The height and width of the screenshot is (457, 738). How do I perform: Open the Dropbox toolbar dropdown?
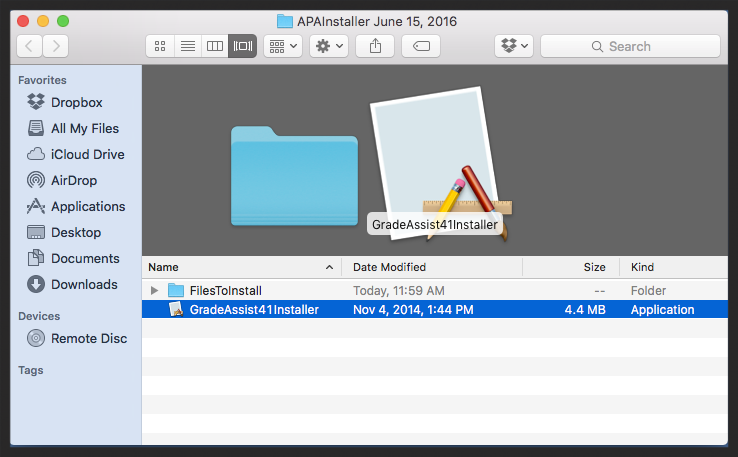pos(514,46)
